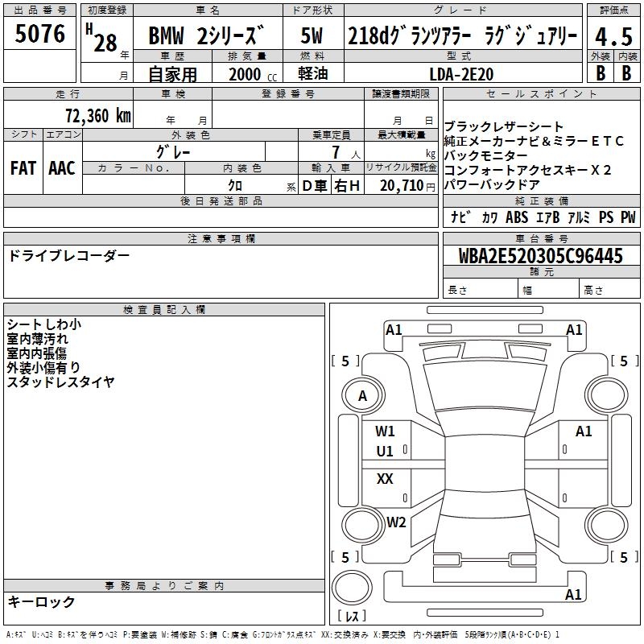Select interior grade B under 内装
Image resolution: width=644 pixels, height=644 pixels.
pos(626,73)
